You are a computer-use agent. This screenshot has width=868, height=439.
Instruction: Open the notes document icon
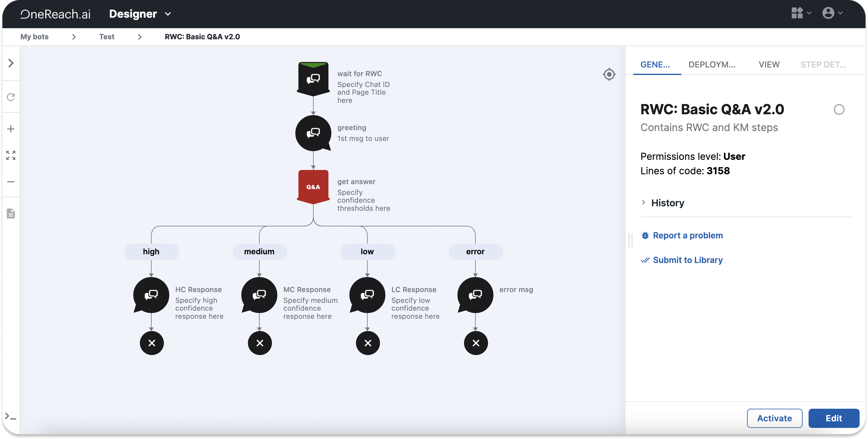(11, 213)
